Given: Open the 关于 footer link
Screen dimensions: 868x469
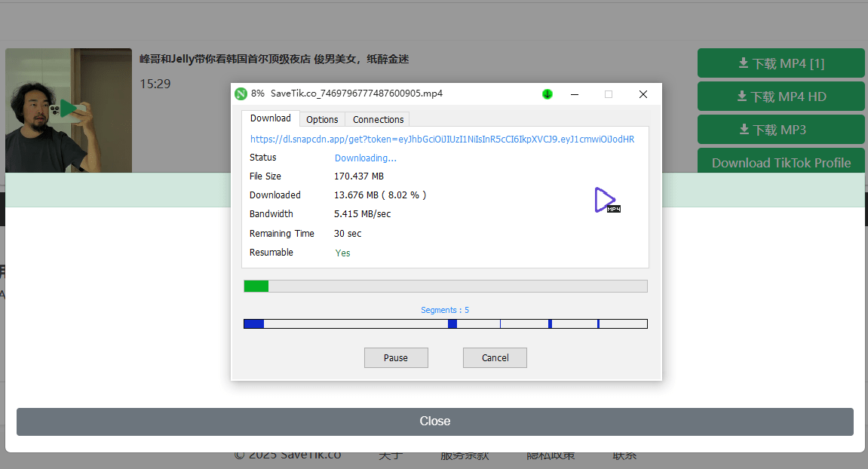Looking at the screenshot, I should (390, 455).
